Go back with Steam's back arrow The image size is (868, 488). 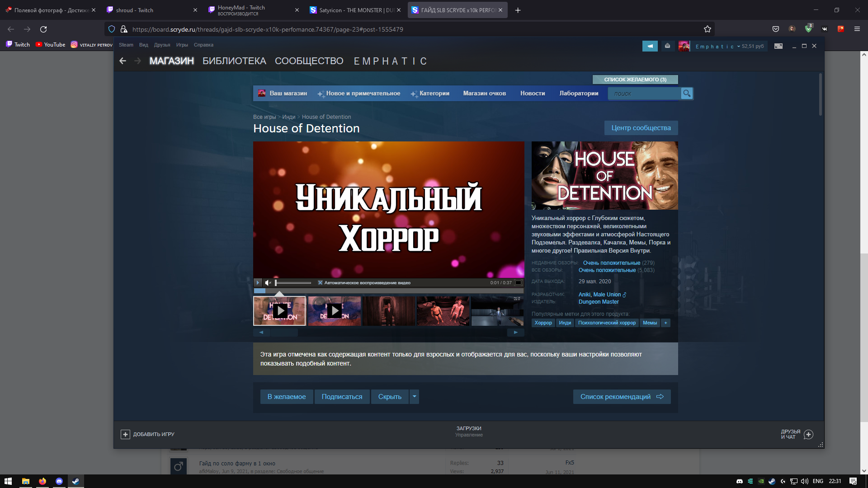[123, 61]
